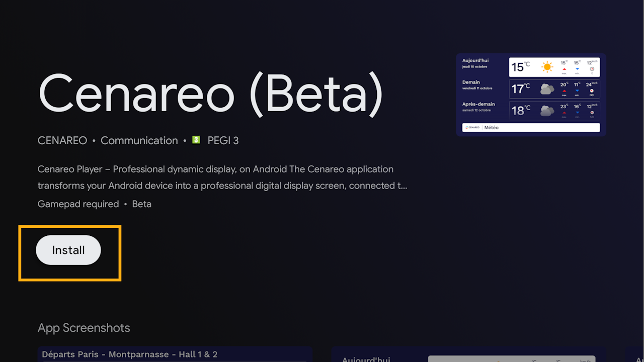Click the "Beta" label under the description
The image size is (644, 362).
(142, 204)
